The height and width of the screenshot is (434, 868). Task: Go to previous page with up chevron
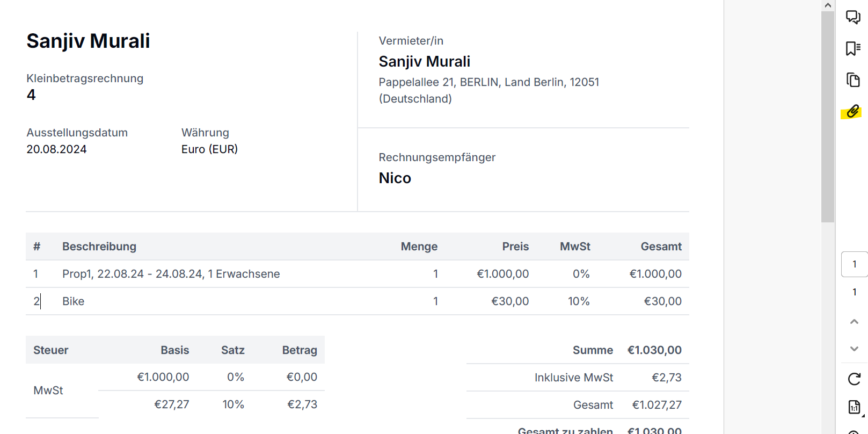[854, 321]
